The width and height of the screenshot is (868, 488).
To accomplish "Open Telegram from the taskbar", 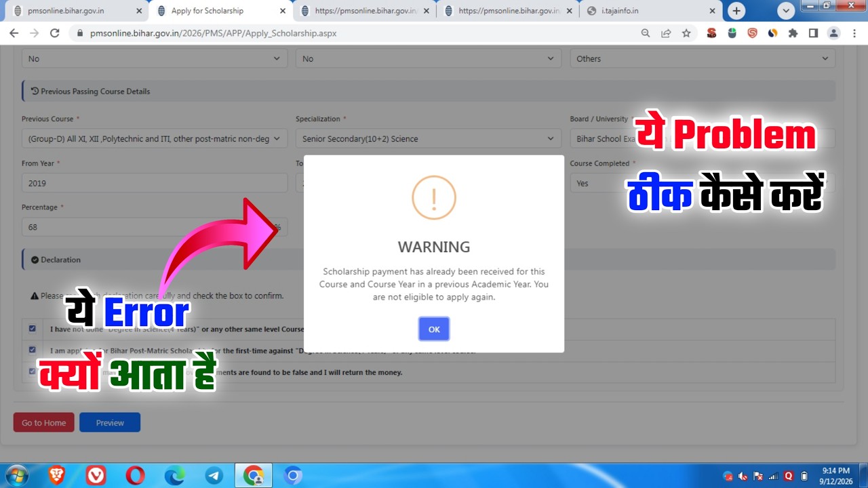I will tap(214, 476).
